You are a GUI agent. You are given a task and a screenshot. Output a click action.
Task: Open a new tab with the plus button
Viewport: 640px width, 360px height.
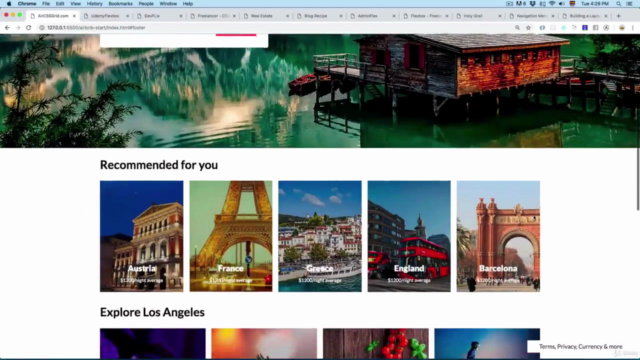pos(619,16)
